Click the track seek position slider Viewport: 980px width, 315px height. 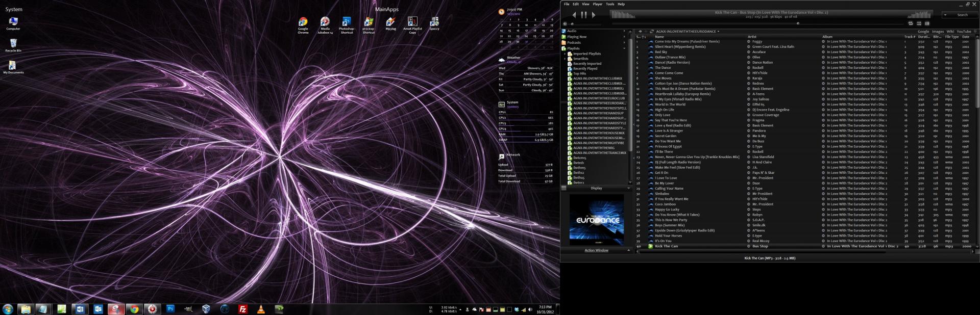[798, 23]
